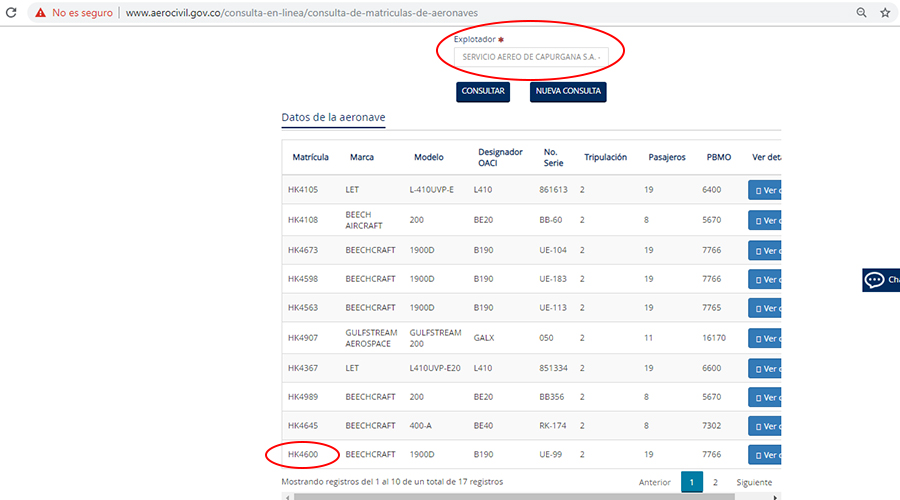The height and width of the screenshot is (500, 900).
Task: View details for aircraft HK4598
Action: [x=765, y=279]
